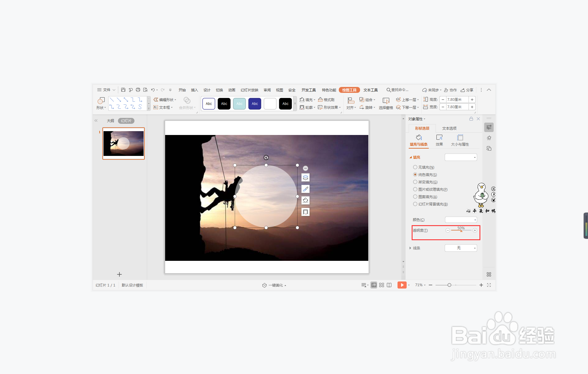This screenshot has height=374, width=588.
Task: Open the Insert (插入) ribbon tab
Action: coord(194,90)
